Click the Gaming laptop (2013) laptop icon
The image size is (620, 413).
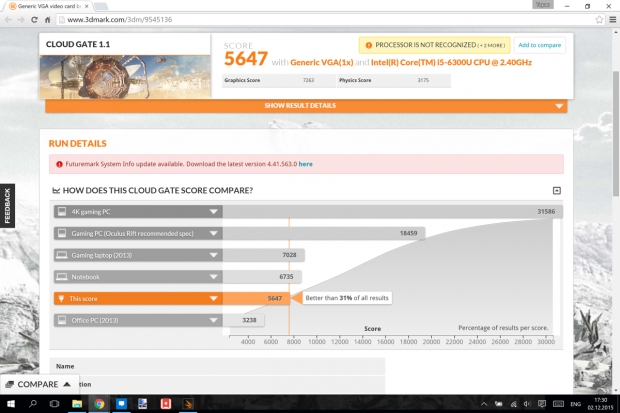click(x=62, y=255)
